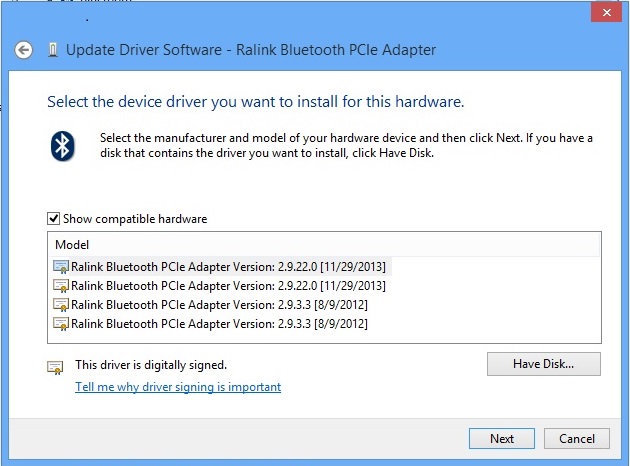Open 'Tell me why driver signing is important'
The height and width of the screenshot is (466, 630).
click(178, 386)
